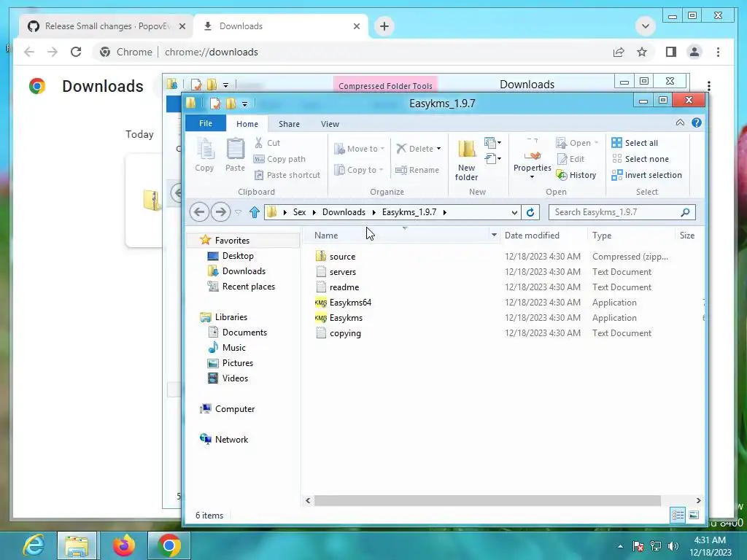
Task: Click the volume speaker tray icon
Action: click(x=673, y=546)
